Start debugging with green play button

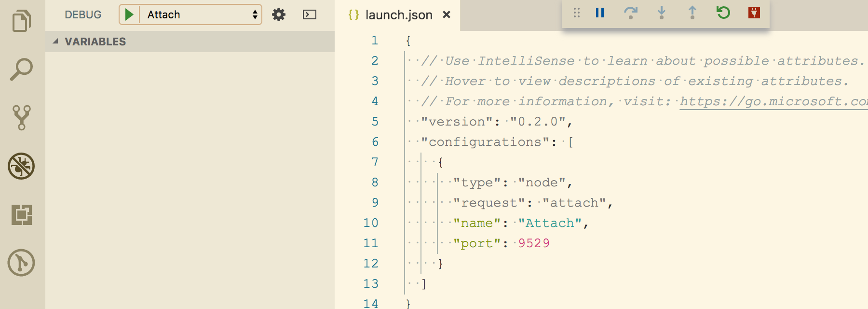click(129, 14)
